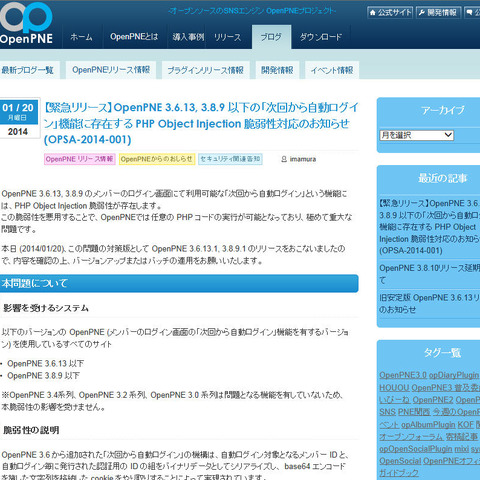Select the リリース navigation tab
480x480 pixels.
pos(228,37)
